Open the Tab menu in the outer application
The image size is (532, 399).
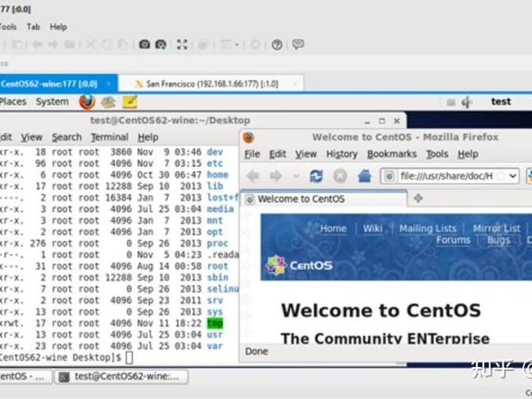point(33,27)
